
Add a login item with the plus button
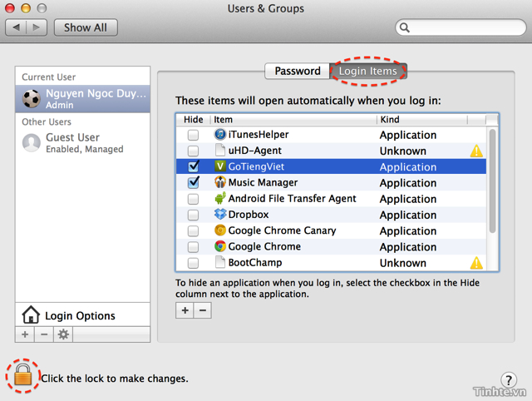[185, 310]
